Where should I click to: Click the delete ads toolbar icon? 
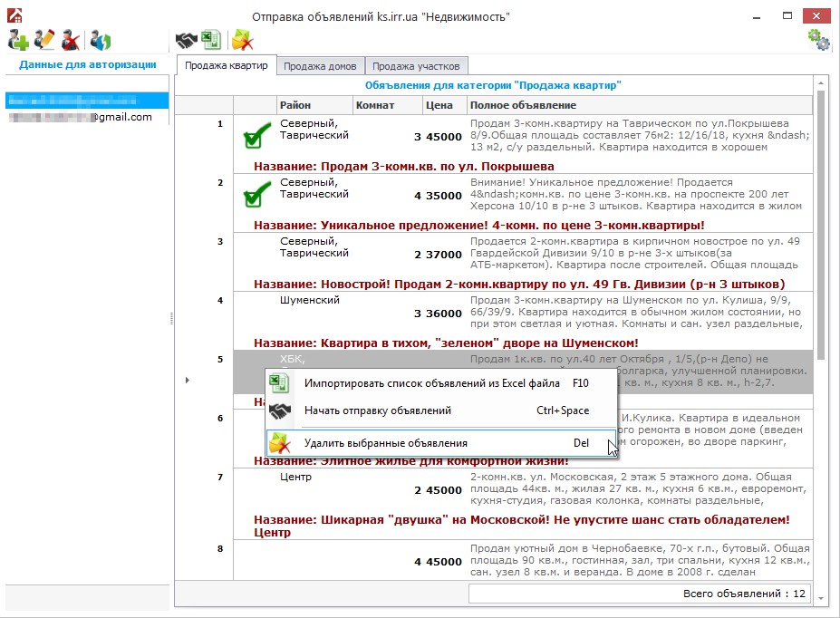point(242,40)
